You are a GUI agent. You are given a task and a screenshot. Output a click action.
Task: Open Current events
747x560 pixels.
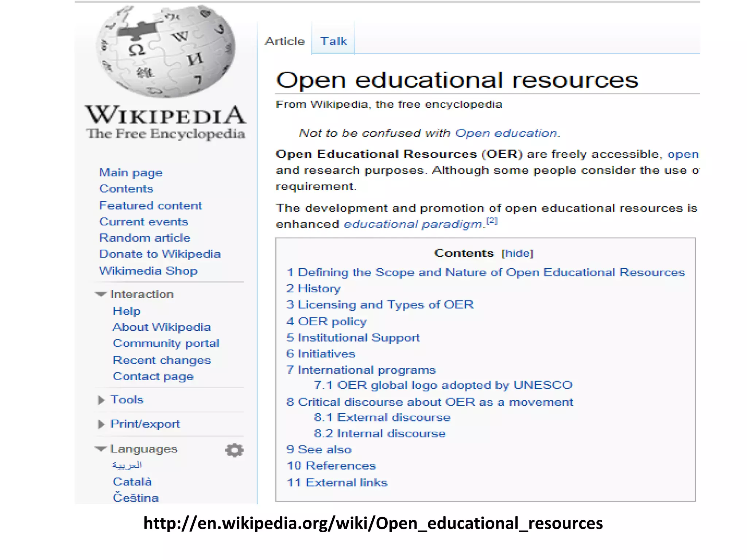tap(144, 222)
